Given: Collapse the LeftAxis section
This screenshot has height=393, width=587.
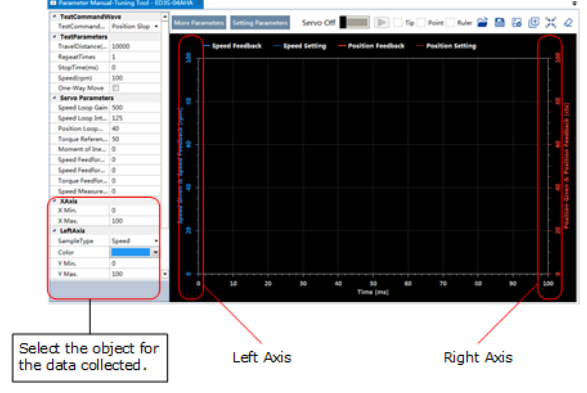Looking at the screenshot, I should coord(55,231).
